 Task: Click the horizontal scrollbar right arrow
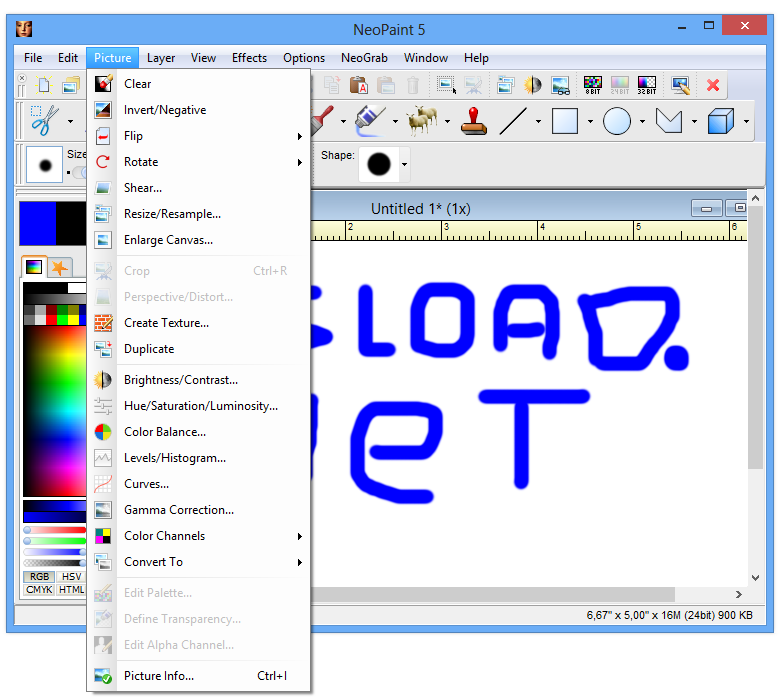coord(739,594)
